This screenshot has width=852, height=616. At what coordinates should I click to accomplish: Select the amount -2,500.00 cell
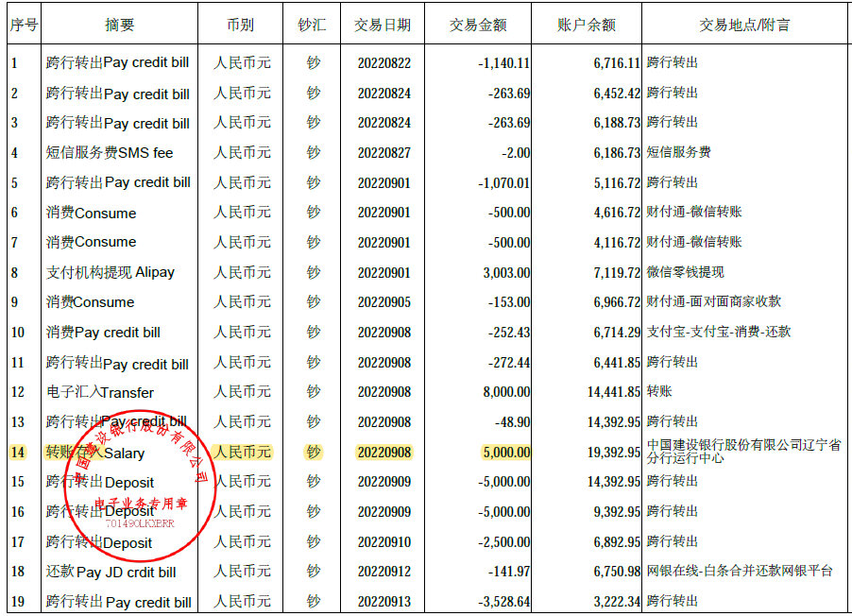[x=503, y=542]
